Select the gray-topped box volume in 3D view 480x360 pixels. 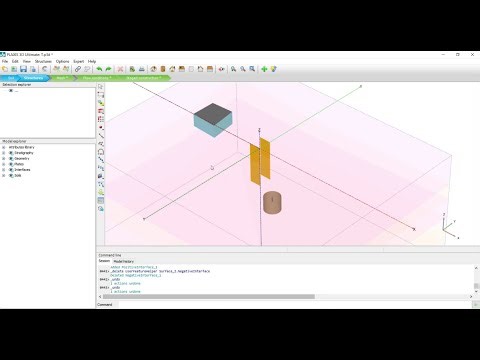(213, 119)
